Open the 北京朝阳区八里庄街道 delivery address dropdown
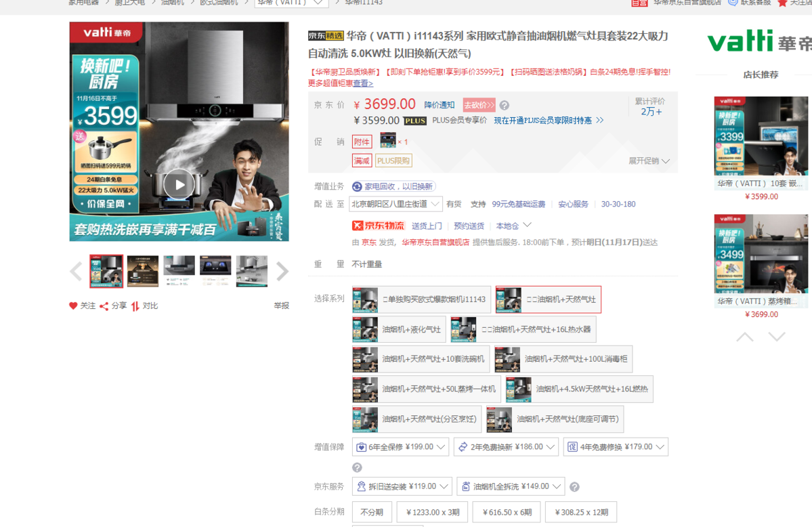This screenshot has width=812, height=527. (x=396, y=204)
